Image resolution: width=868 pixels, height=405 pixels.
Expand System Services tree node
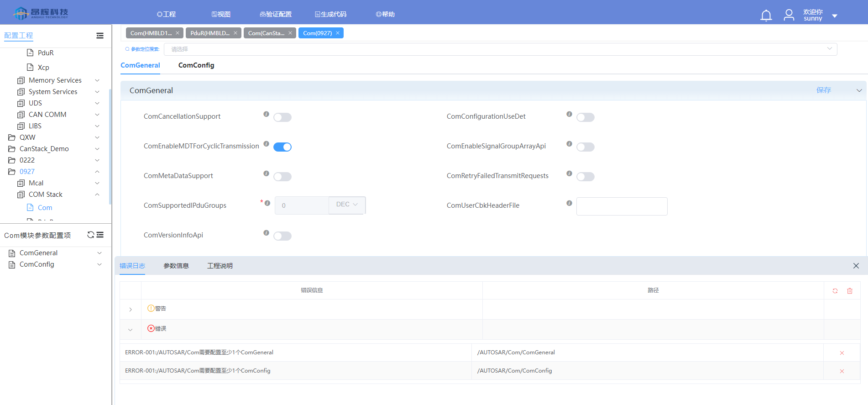[x=97, y=92]
